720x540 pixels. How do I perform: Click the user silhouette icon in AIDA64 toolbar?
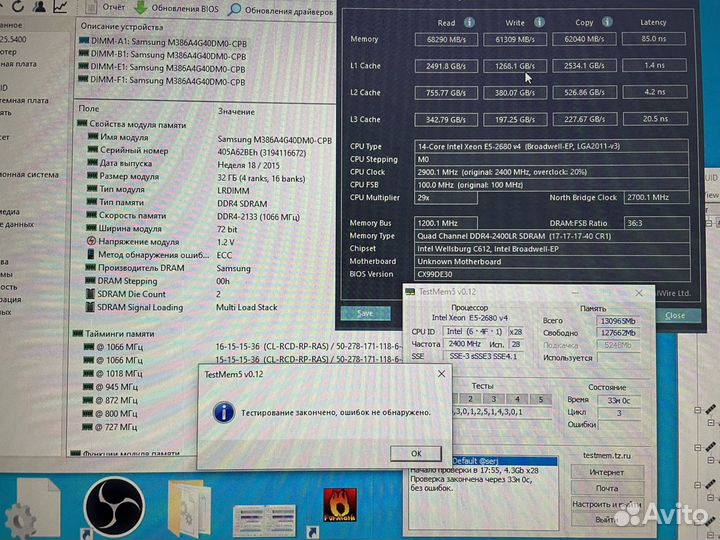point(39,6)
